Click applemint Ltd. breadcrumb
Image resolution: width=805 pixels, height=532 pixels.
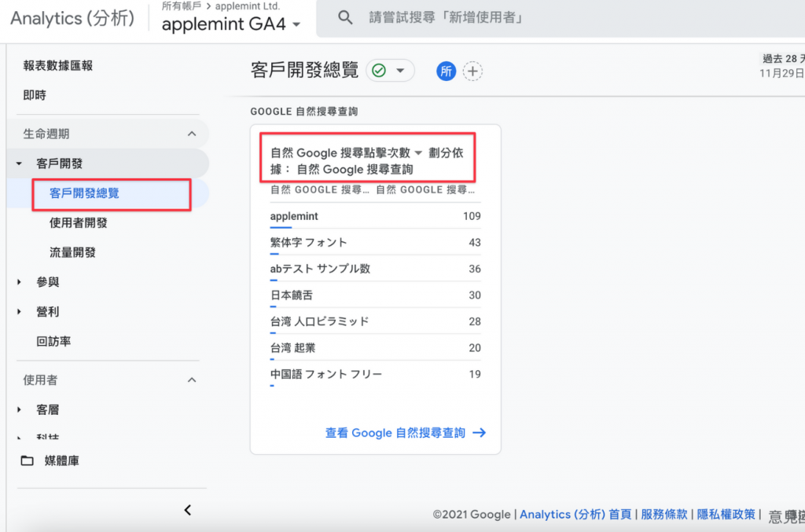(248, 6)
